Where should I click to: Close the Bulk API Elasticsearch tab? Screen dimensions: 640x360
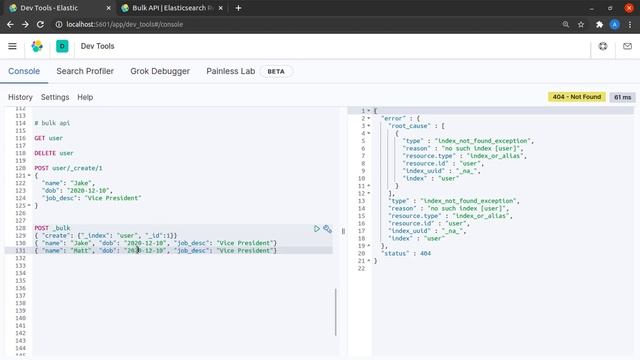coord(220,8)
